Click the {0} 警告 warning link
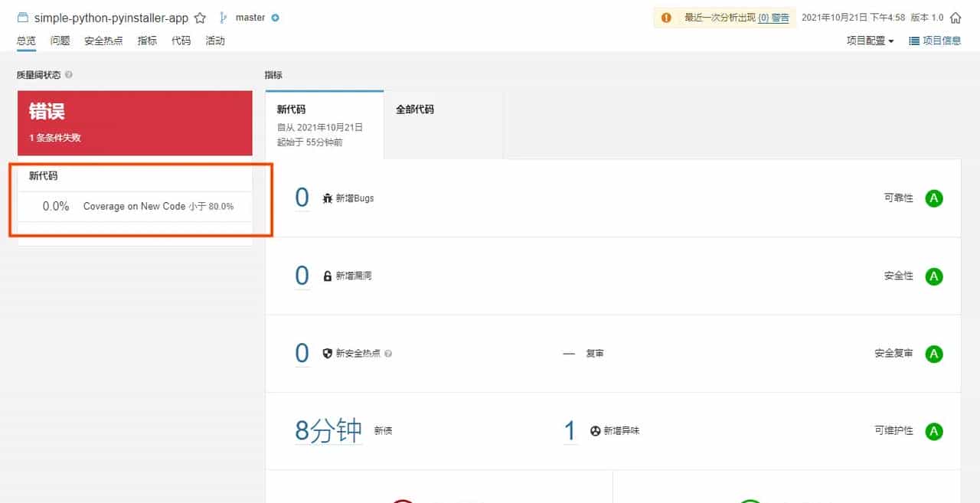The width and height of the screenshot is (980, 503). tap(773, 17)
